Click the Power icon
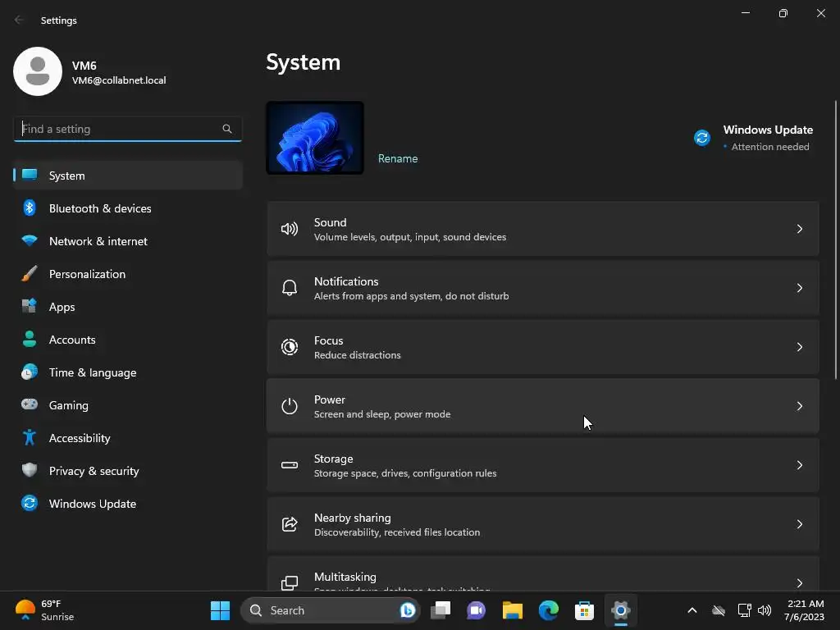The height and width of the screenshot is (630, 840). point(290,406)
